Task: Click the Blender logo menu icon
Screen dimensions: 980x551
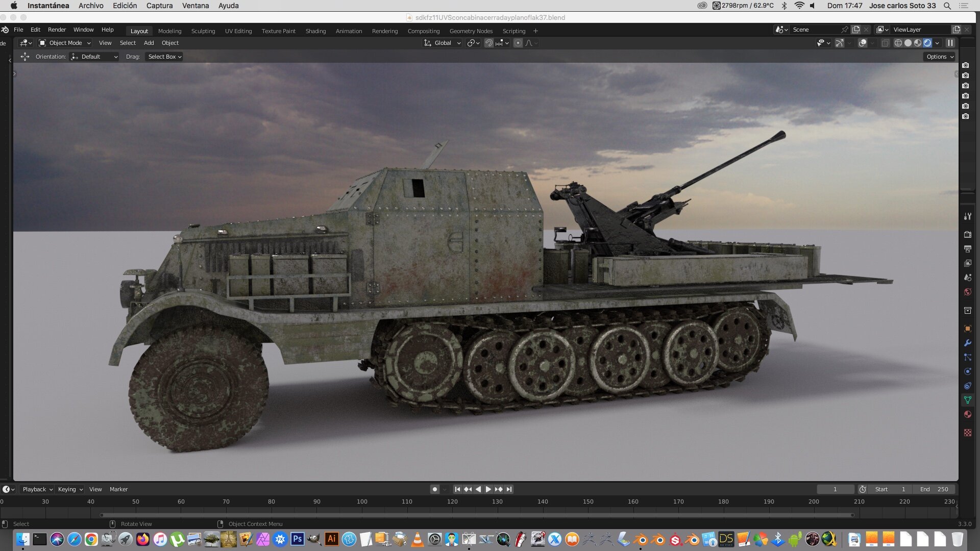Action: pos(5,30)
